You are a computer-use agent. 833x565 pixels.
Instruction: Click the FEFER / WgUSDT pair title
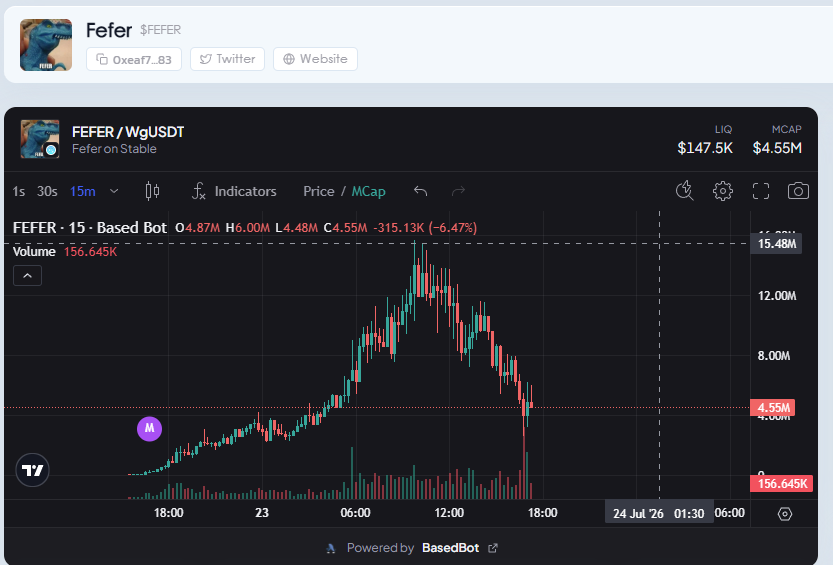pyautogui.click(x=128, y=132)
